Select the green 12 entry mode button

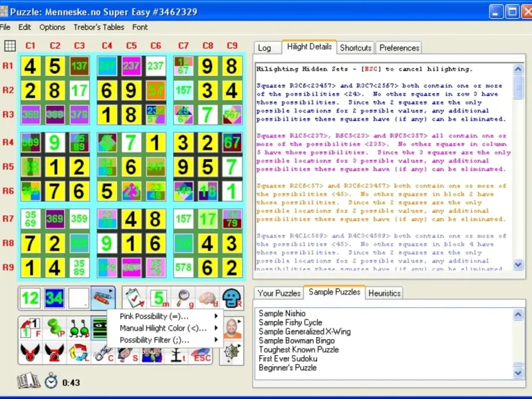point(31,298)
